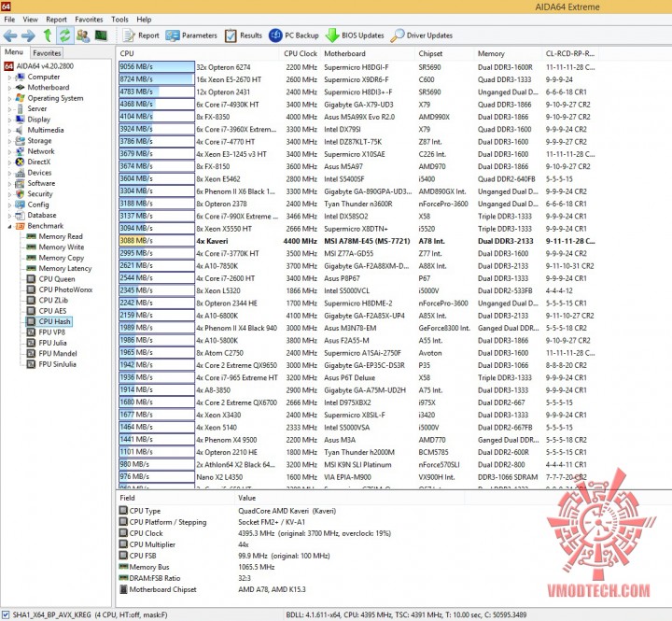Switch to the Menu tab
The height and width of the screenshot is (621, 672).
14,52
